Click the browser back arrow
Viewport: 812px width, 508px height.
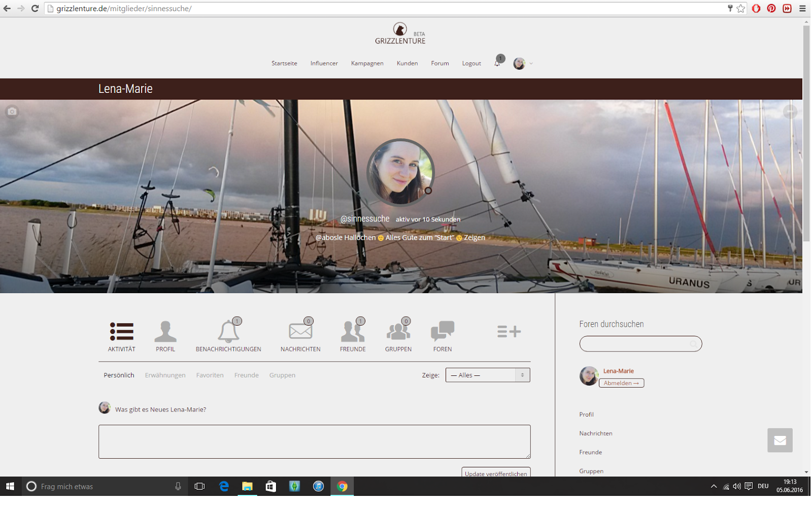click(7, 8)
